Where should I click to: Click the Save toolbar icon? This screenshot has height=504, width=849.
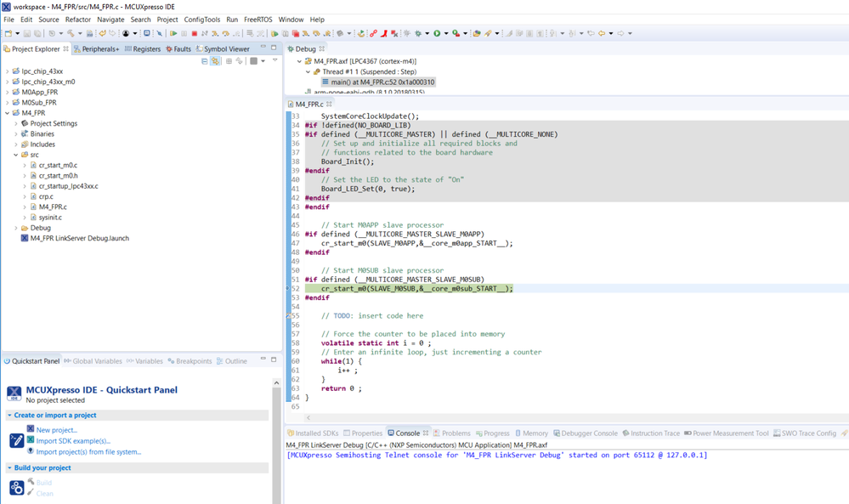point(26,33)
